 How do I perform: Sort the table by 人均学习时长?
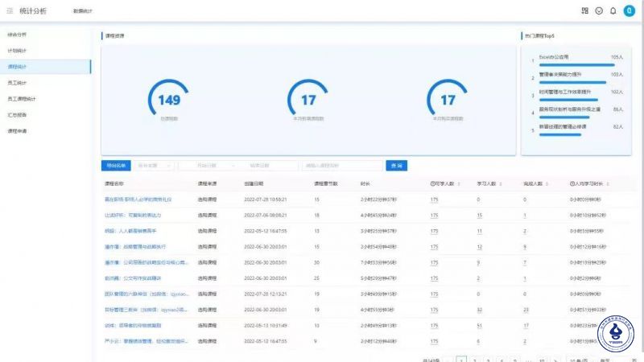[x=608, y=184]
